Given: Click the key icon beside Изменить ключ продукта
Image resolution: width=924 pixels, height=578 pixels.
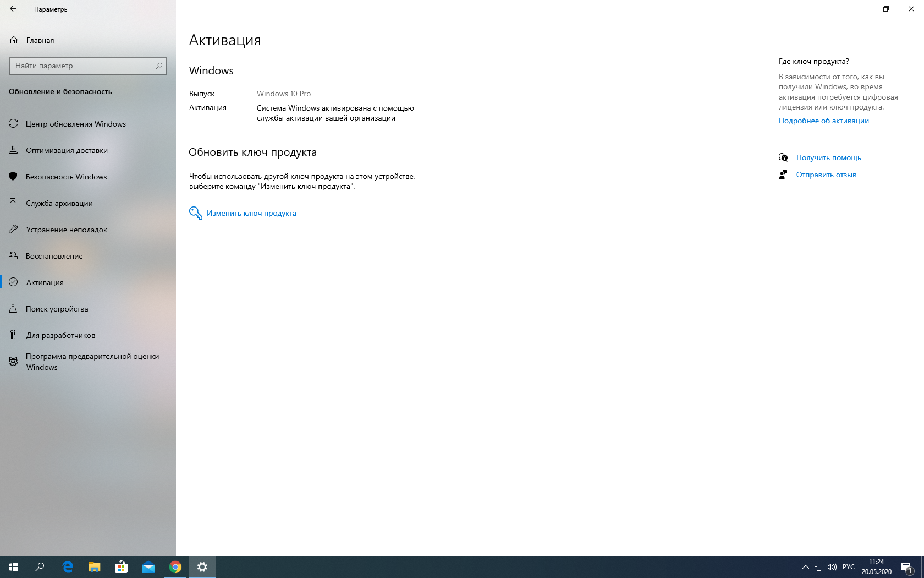Looking at the screenshot, I should (196, 213).
